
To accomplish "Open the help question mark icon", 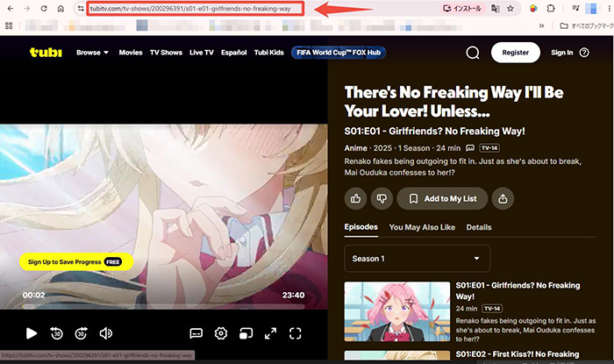I will [x=584, y=53].
